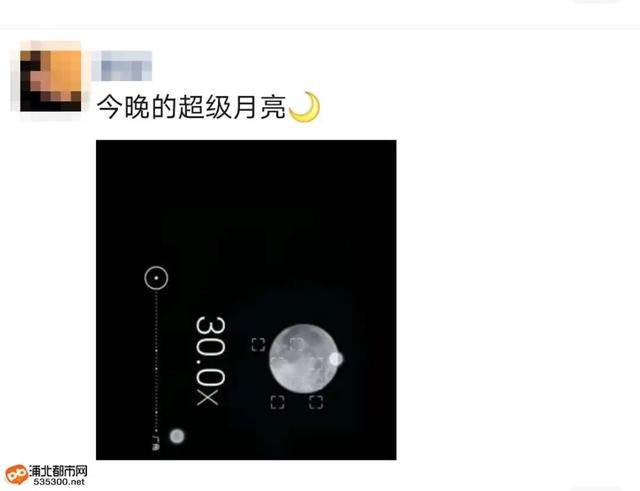640x491 pixels.
Task: Click the focus bracket below the moon's right side
Action: click(316, 402)
